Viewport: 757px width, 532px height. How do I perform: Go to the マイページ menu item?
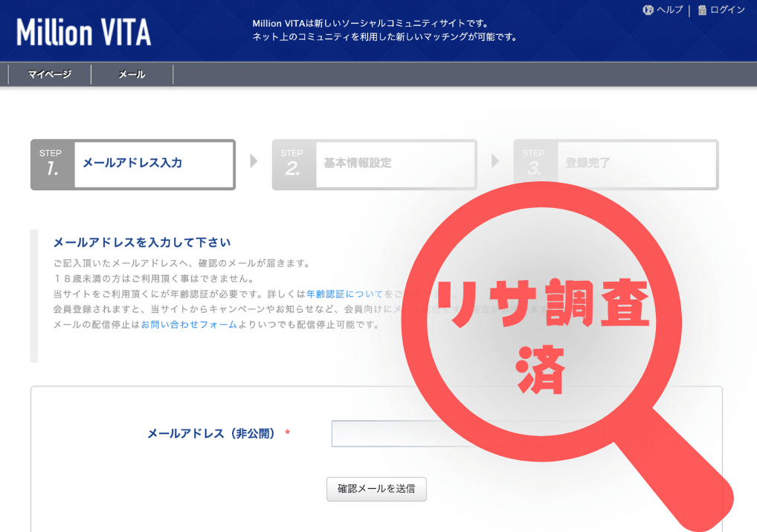(x=49, y=74)
